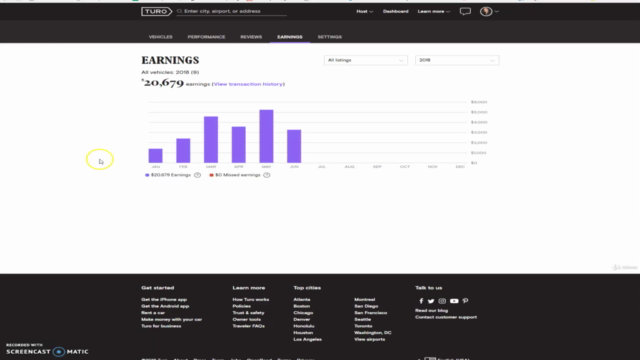This screenshot has width=640, height=360.
Task: Click the Screencast-O-Matic watermark logo
Action: (x=47, y=349)
